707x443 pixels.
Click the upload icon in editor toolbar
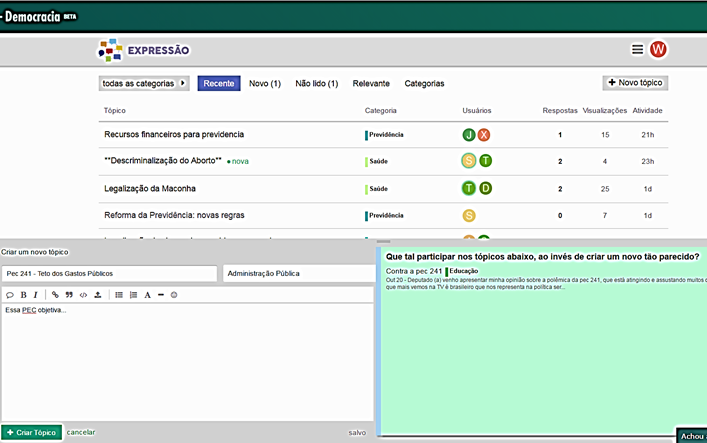click(x=97, y=295)
